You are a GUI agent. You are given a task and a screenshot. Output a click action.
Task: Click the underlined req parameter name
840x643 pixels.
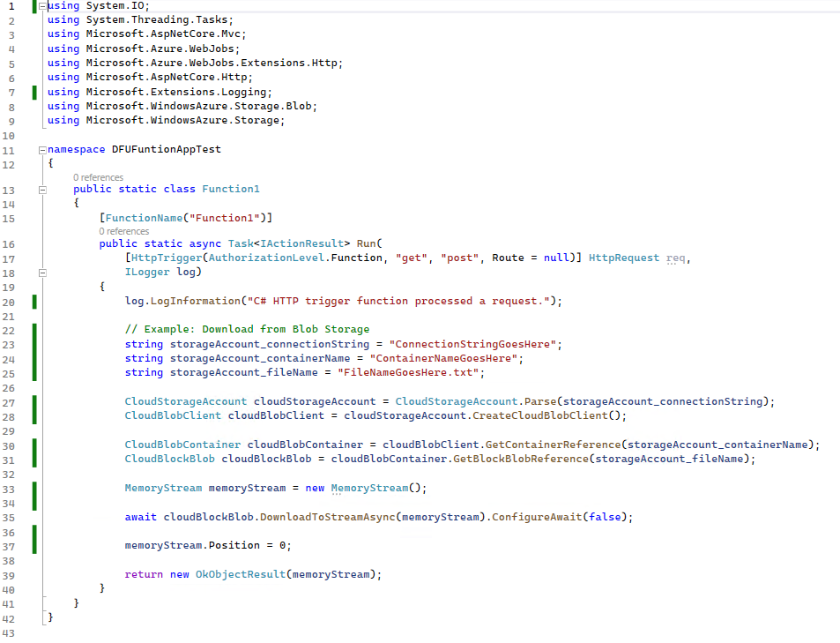(675, 258)
